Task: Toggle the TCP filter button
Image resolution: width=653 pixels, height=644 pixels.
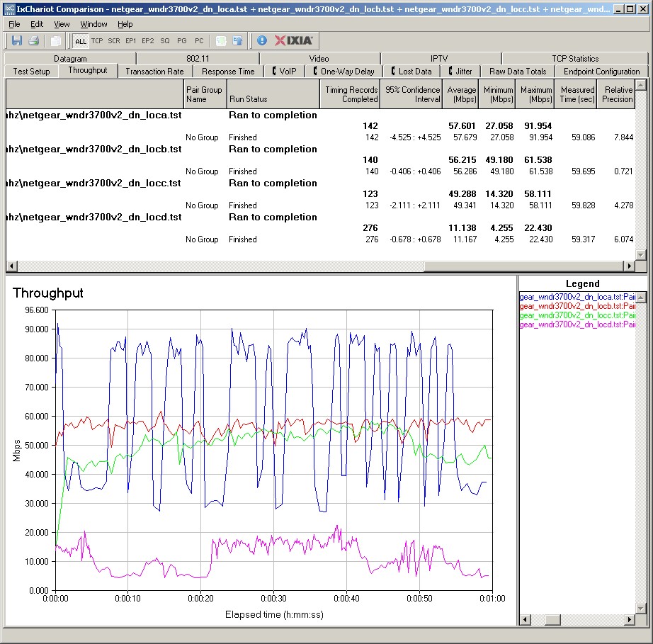Action: point(97,41)
